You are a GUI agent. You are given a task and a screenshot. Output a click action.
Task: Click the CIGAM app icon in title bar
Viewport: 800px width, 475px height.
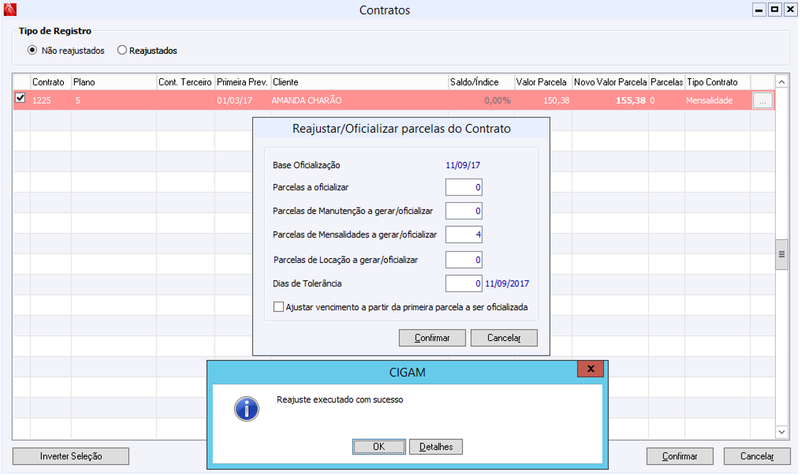coord(10,10)
